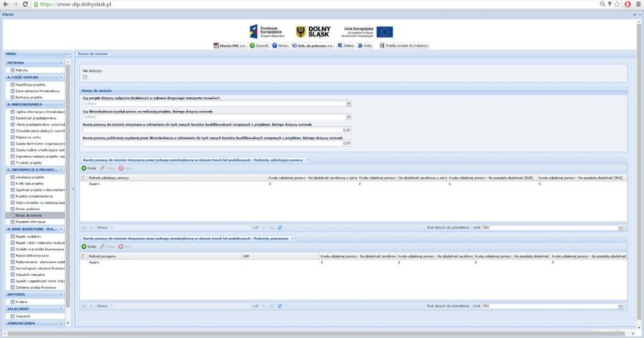Open the browser zoom magnifier icon
Image resolution: width=644 pixels, height=338 pixels.
point(602,4)
